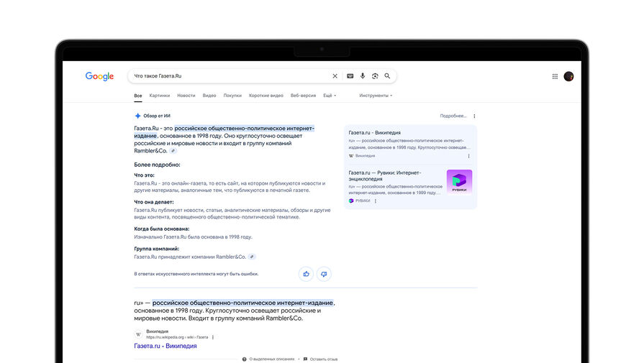Image resolution: width=644 pixels, height=363 pixels.
Task: Open the Google apps grid
Action: [x=555, y=76]
